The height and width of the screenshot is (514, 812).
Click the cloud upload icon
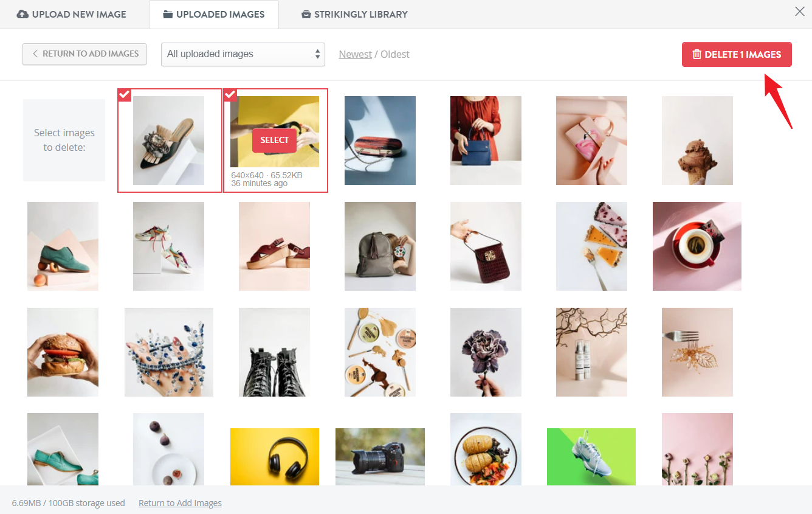22,14
